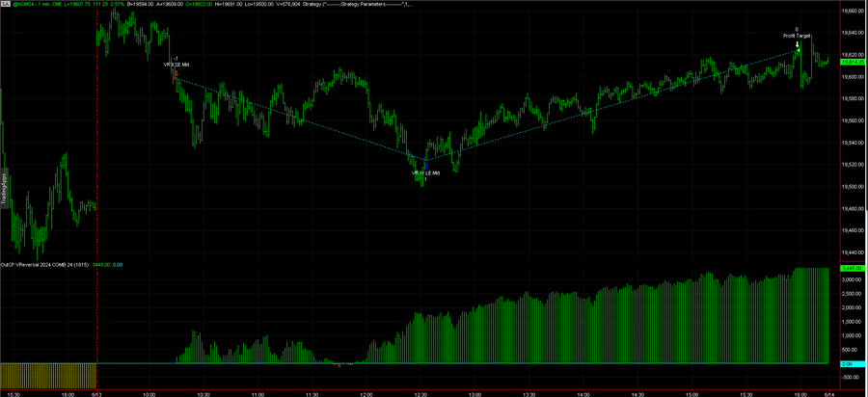The height and width of the screenshot is (397, 868).
Task: Click the green last-price tag on price axis
Action: (x=854, y=63)
